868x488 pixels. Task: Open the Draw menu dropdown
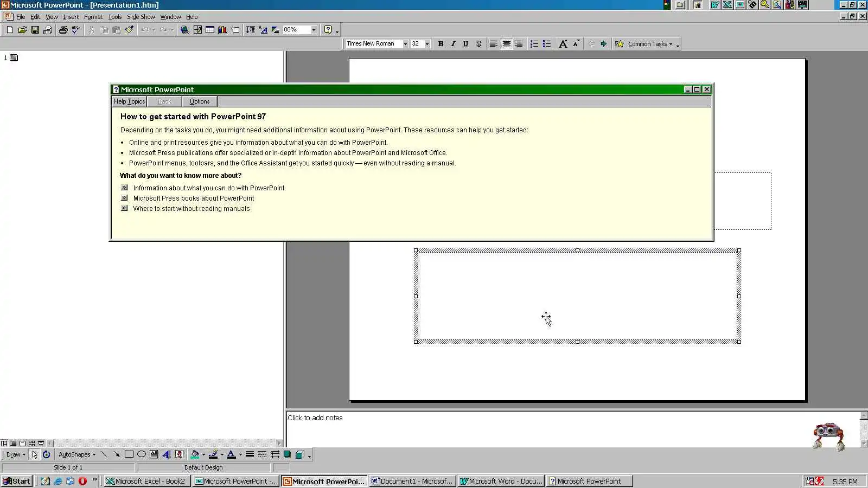coord(16,454)
